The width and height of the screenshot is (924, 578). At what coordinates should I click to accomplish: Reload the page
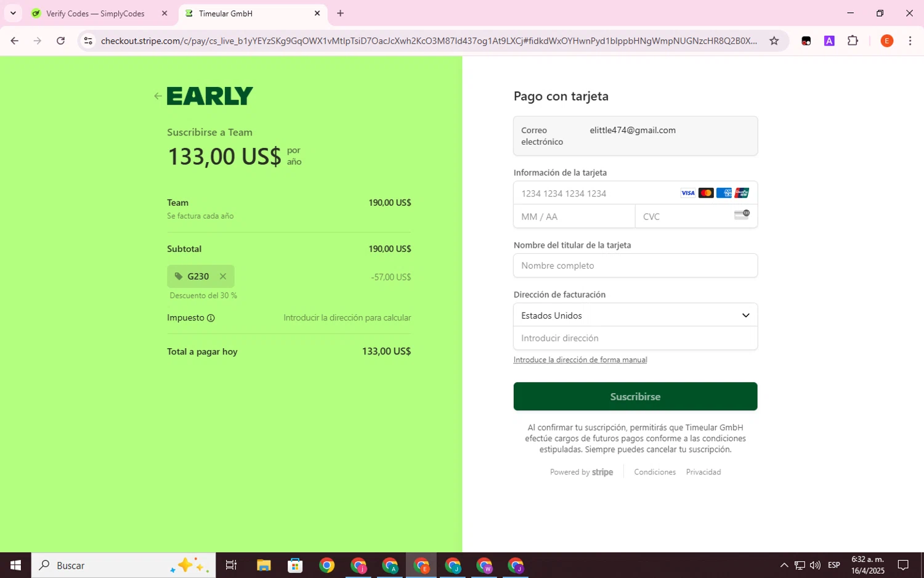pyautogui.click(x=60, y=41)
